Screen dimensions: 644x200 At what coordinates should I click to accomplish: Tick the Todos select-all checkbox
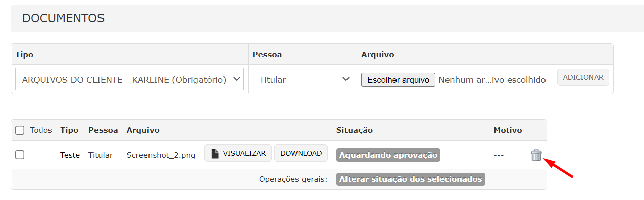point(20,130)
